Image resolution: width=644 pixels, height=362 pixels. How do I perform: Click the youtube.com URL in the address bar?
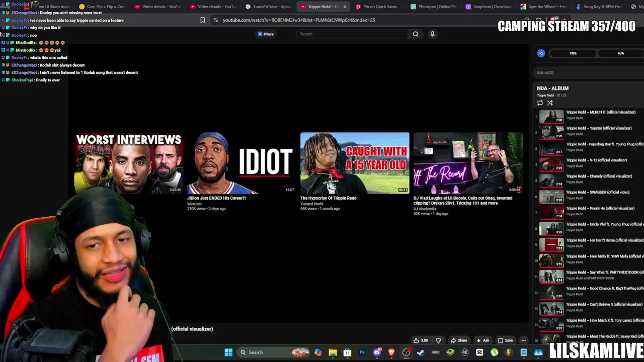click(x=299, y=20)
